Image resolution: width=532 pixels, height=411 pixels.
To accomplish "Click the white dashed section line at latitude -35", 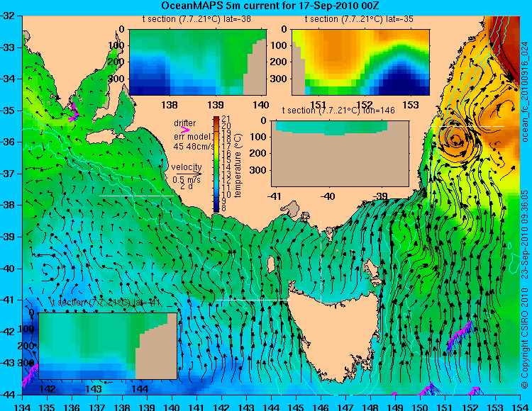I will click(467, 126).
